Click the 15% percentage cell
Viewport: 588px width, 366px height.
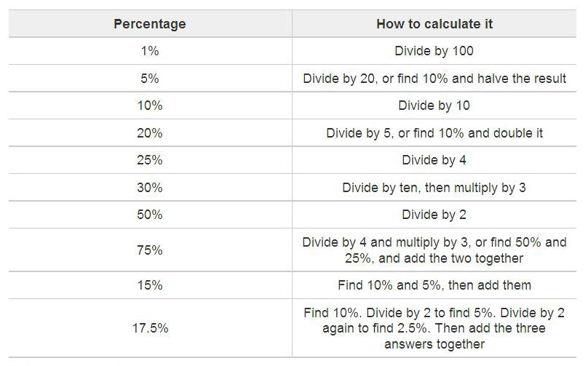coord(150,285)
